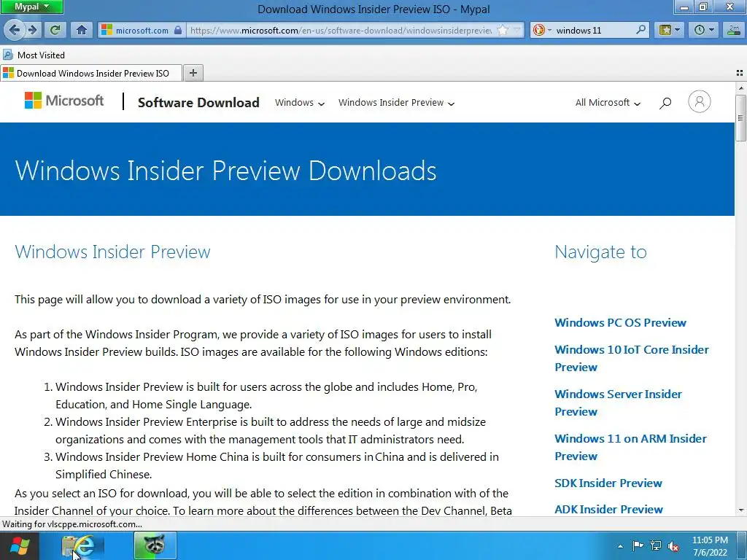Click the account sign-in avatar icon
747x560 pixels.
699,101
